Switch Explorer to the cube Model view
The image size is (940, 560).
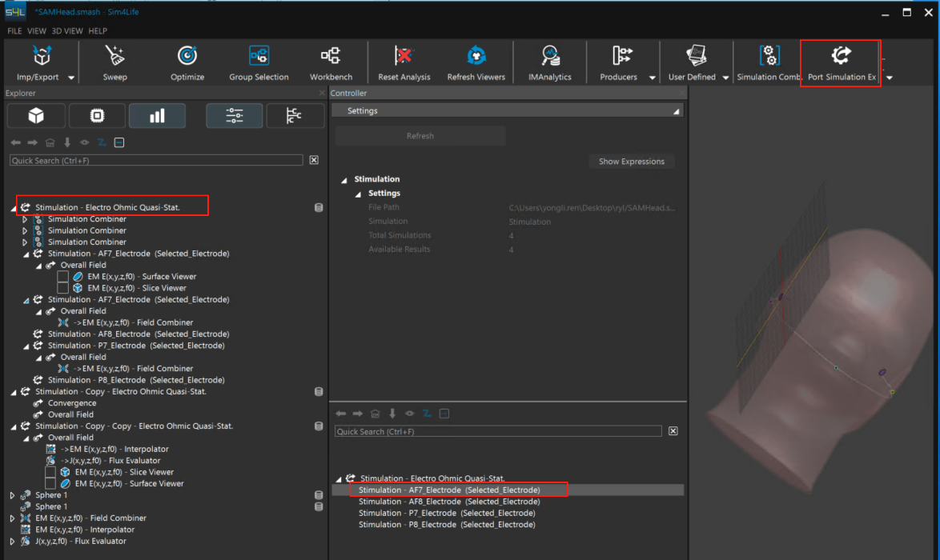coord(36,116)
